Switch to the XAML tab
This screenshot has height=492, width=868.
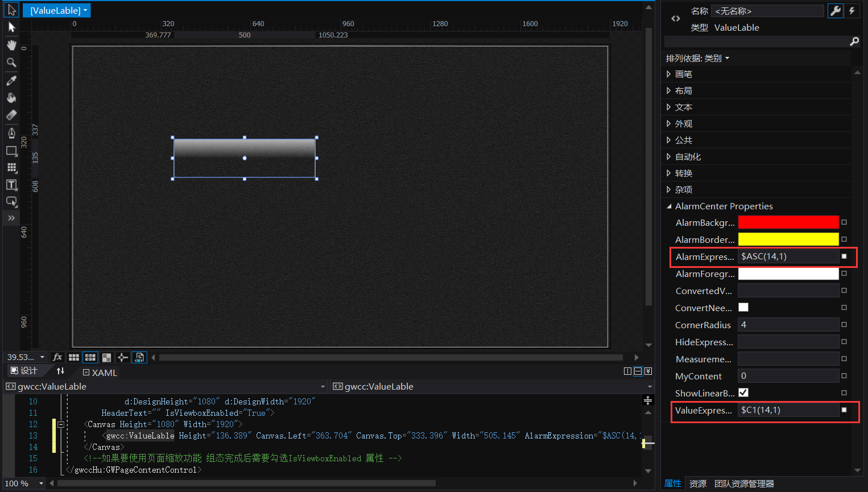click(x=100, y=373)
